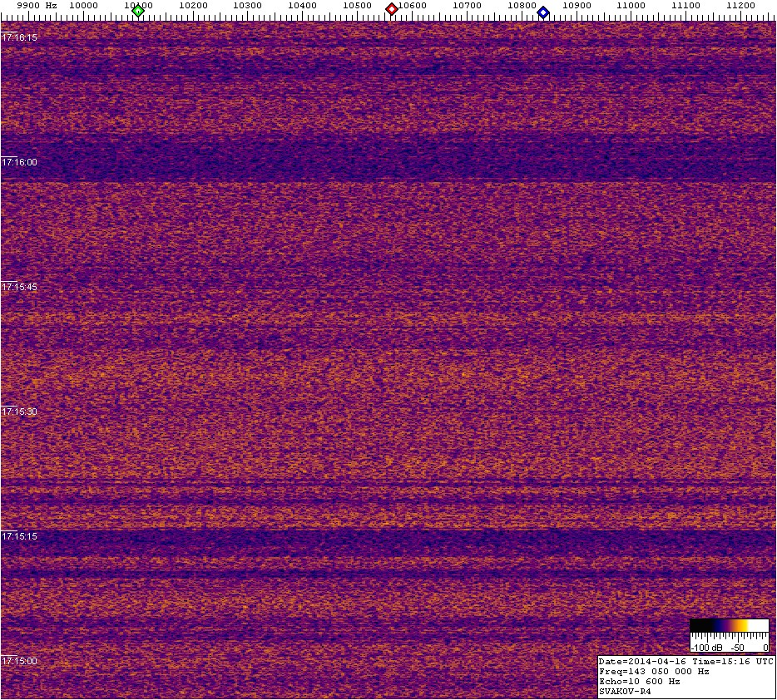Viewport: 777px width, 700px height.
Task: Click the dB color scale gradient bar
Action: (729, 626)
